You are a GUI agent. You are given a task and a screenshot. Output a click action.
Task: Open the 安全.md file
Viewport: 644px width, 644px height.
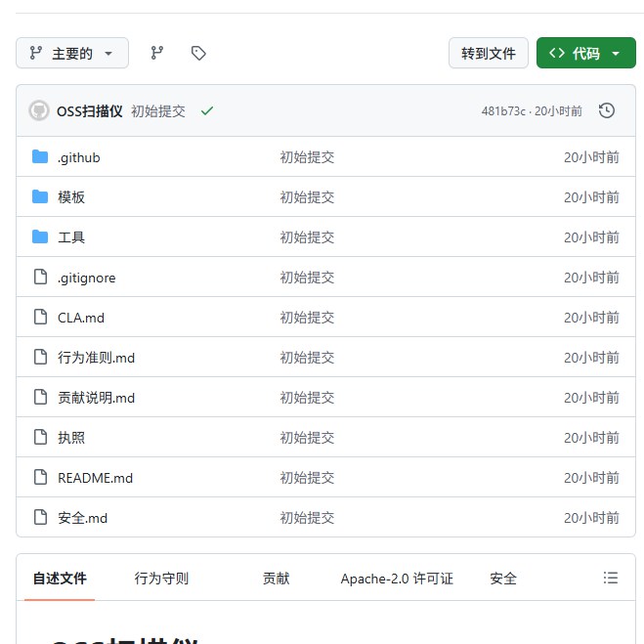[82, 518]
